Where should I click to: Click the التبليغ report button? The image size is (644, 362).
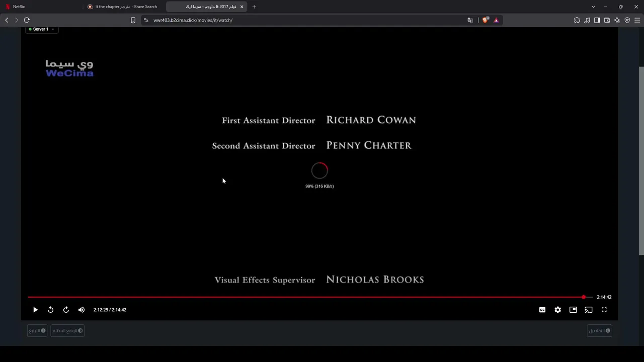click(37, 331)
